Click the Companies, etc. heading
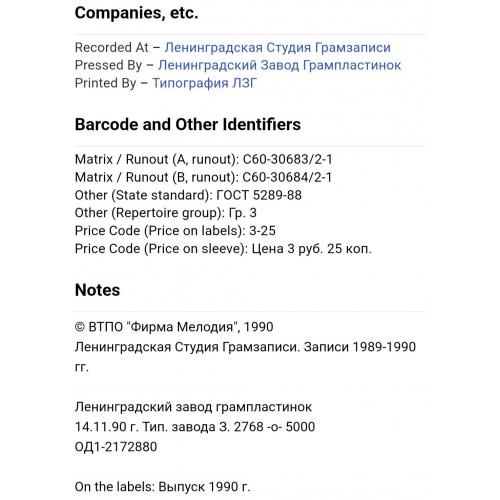Viewport: 500px width, 500px height. [136, 13]
